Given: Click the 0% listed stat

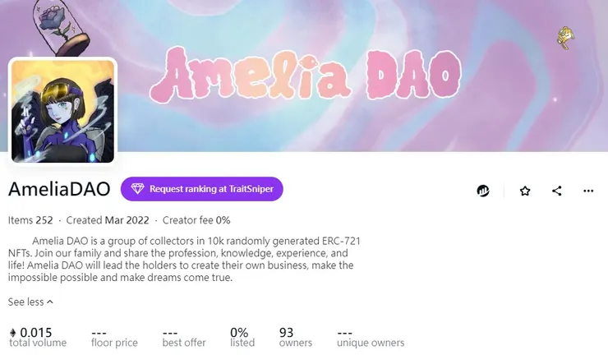Looking at the screenshot, I should click(242, 337).
